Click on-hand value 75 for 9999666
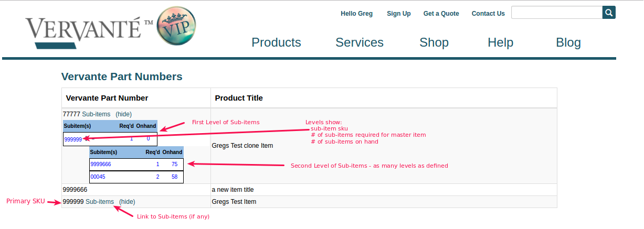This screenshot has width=644, height=229. click(174, 165)
